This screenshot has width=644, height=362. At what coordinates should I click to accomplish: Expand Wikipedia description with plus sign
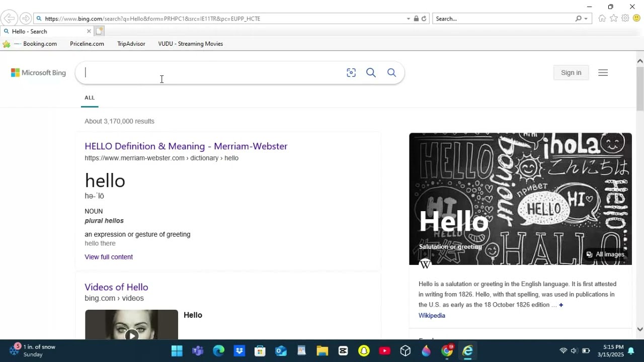[561, 305]
